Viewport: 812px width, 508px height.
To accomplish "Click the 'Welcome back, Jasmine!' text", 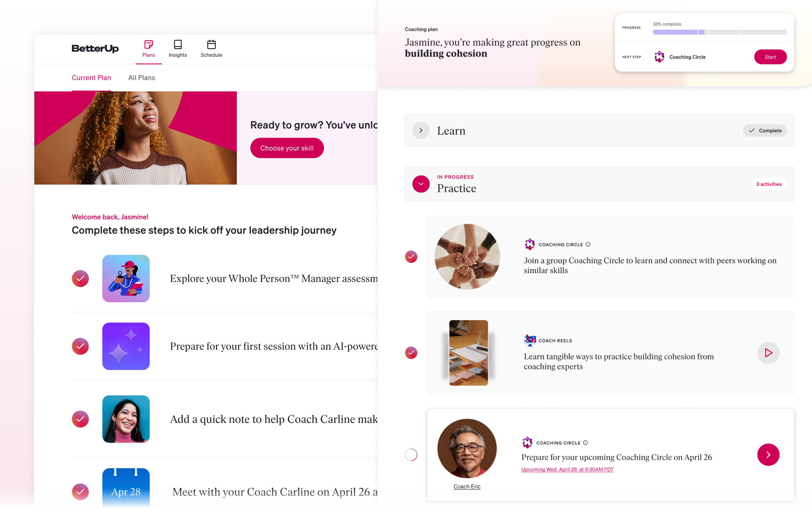I will click(x=110, y=217).
